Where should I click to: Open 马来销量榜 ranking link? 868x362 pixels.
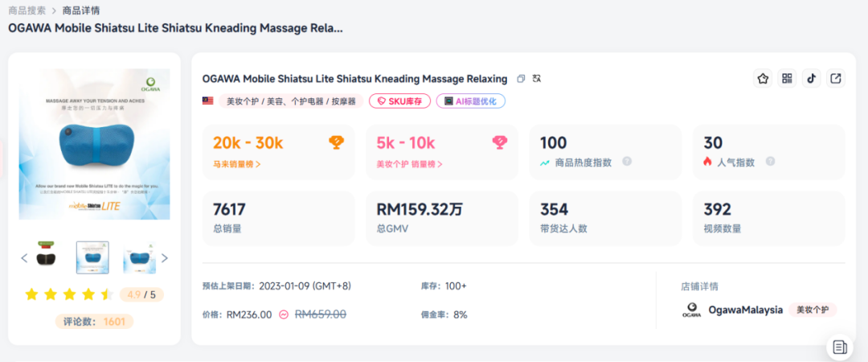(x=237, y=164)
